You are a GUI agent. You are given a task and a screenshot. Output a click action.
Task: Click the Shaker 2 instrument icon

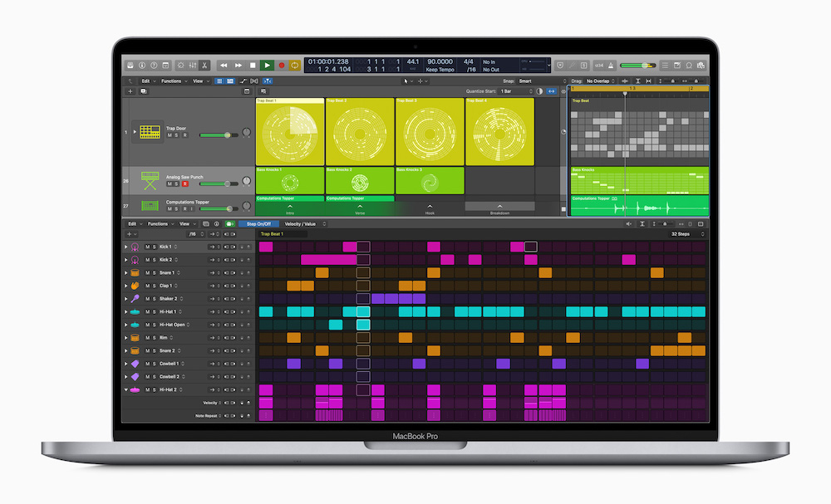pyautogui.click(x=135, y=299)
